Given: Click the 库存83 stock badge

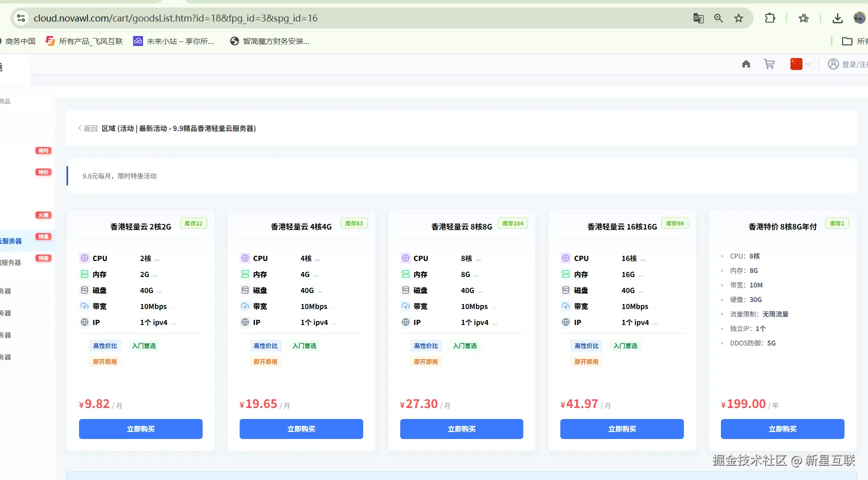Looking at the screenshot, I should pos(354,223).
